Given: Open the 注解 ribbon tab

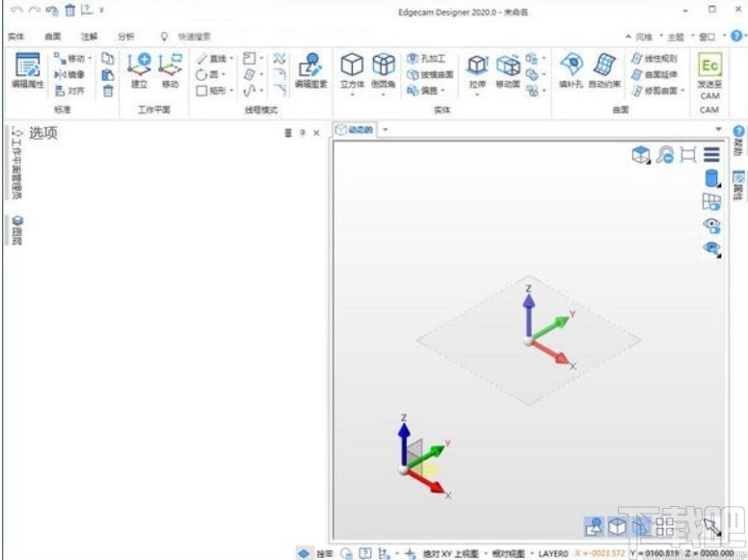Looking at the screenshot, I should pyautogui.click(x=90, y=37).
